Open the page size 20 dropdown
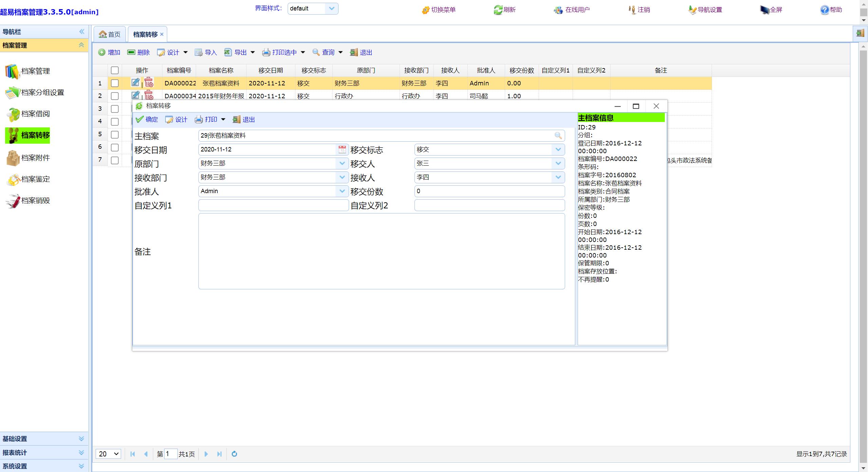Viewport: 868px width, 472px height. tap(109, 454)
